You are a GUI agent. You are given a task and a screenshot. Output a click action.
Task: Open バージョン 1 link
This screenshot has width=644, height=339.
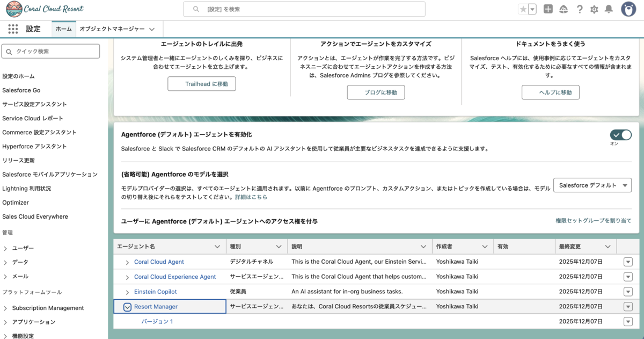[x=157, y=322]
